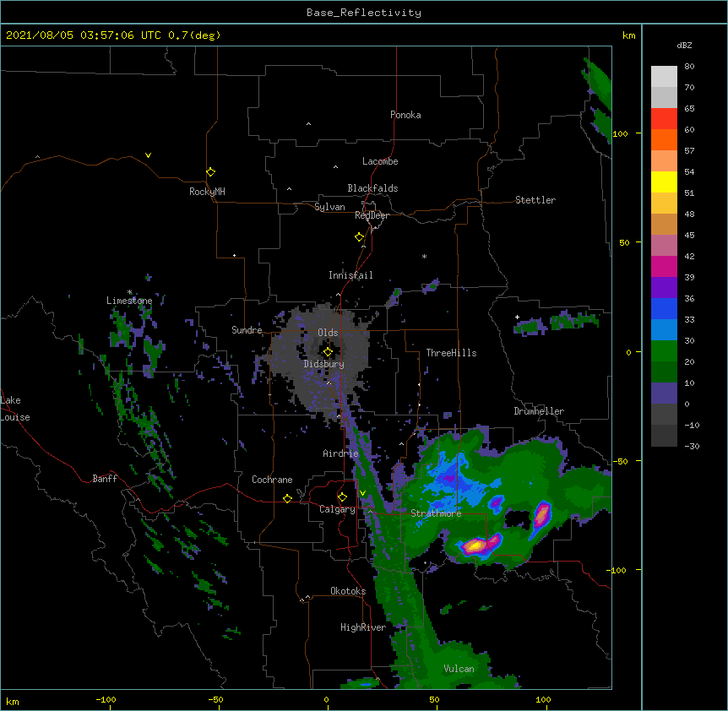Click the Drumheller city label
728x711 pixels.
coord(539,411)
